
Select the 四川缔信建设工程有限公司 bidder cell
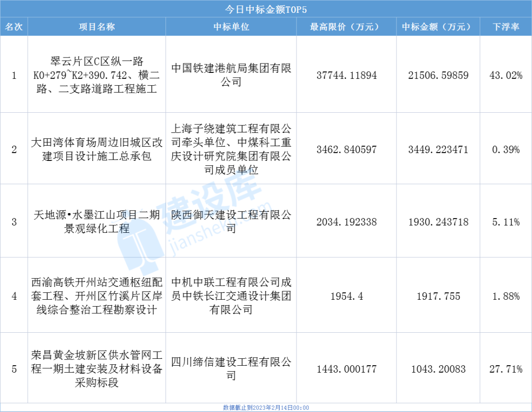point(231,369)
